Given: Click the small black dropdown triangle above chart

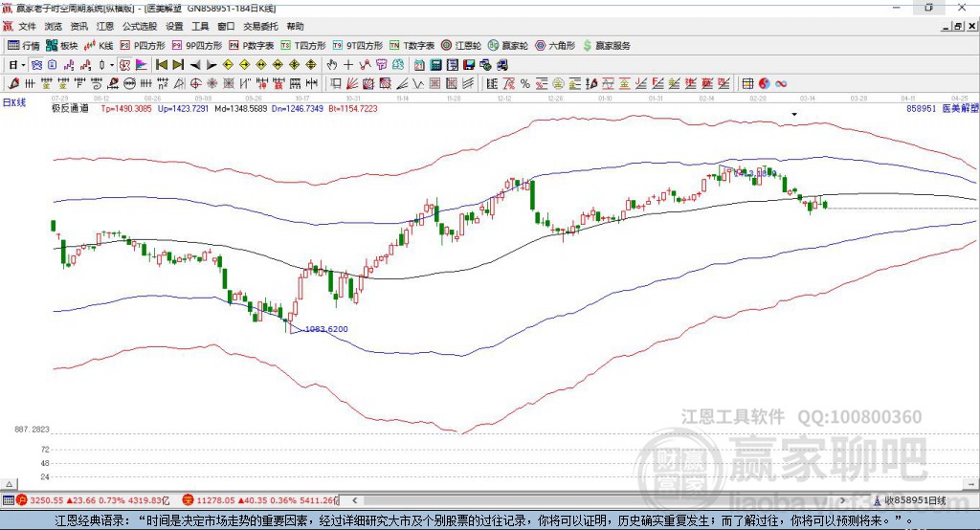Looking at the screenshot, I should point(794,115).
